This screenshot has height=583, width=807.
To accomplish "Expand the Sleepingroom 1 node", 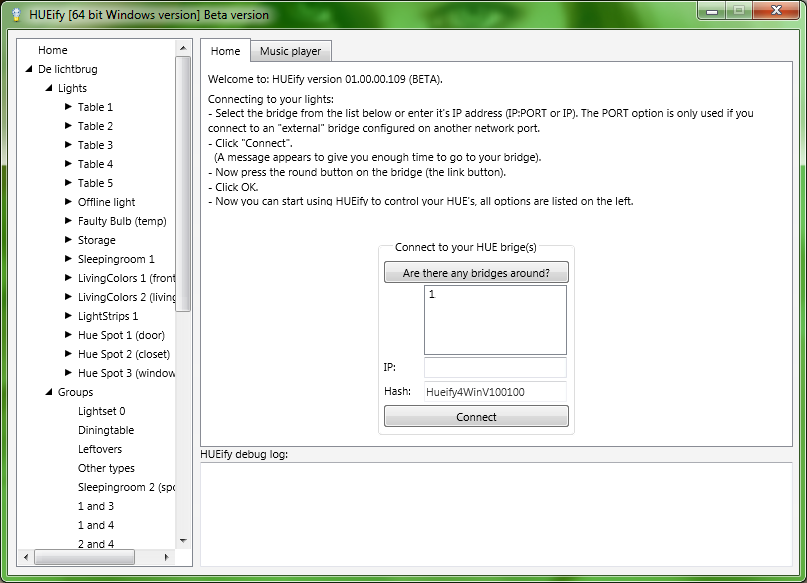I will coord(68,259).
